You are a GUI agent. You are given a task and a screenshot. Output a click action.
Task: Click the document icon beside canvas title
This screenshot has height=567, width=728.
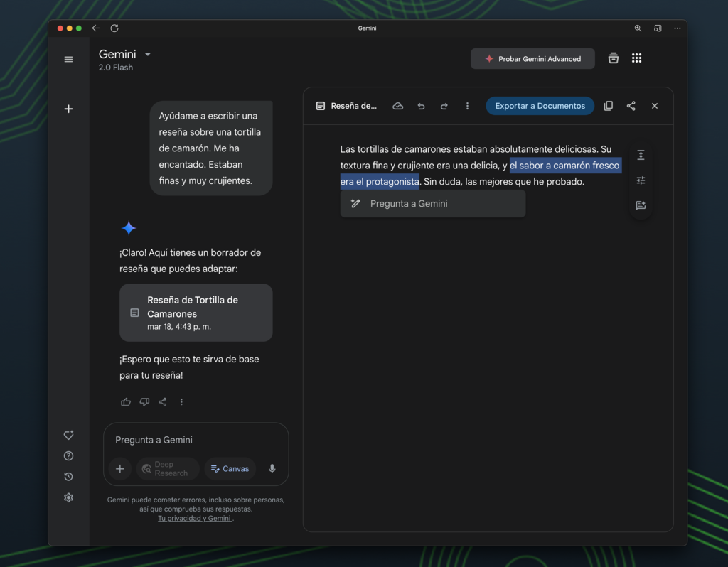[321, 106]
